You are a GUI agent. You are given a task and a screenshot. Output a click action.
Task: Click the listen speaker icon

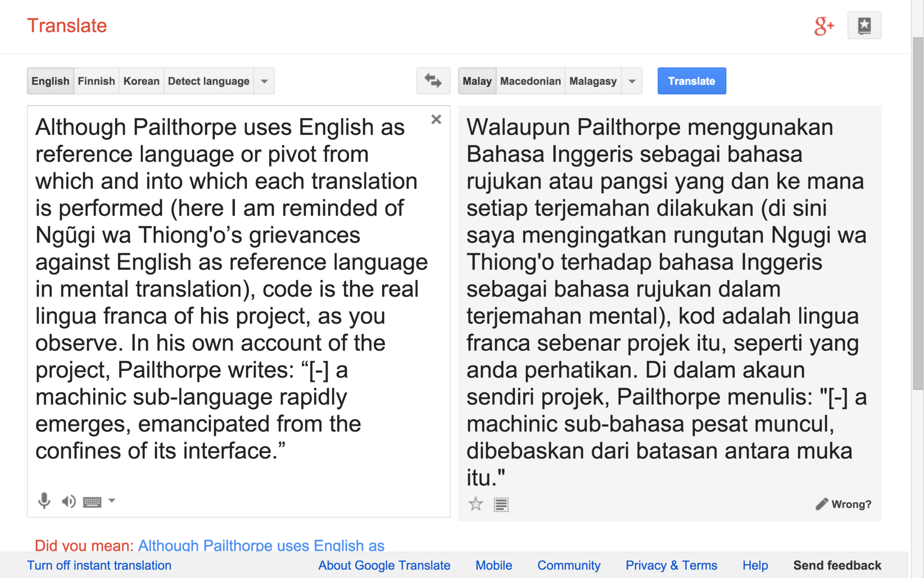(68, 501)
